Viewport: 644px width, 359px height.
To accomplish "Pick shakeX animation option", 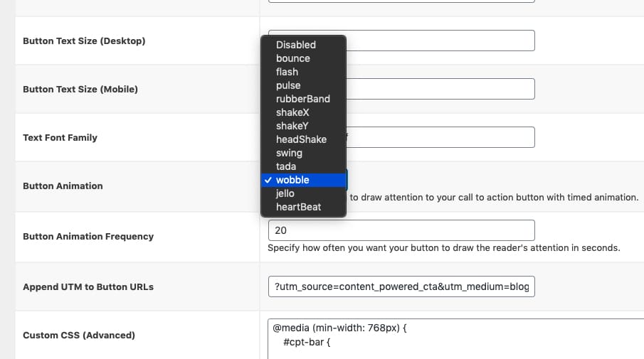I will [x=304, y=112].
